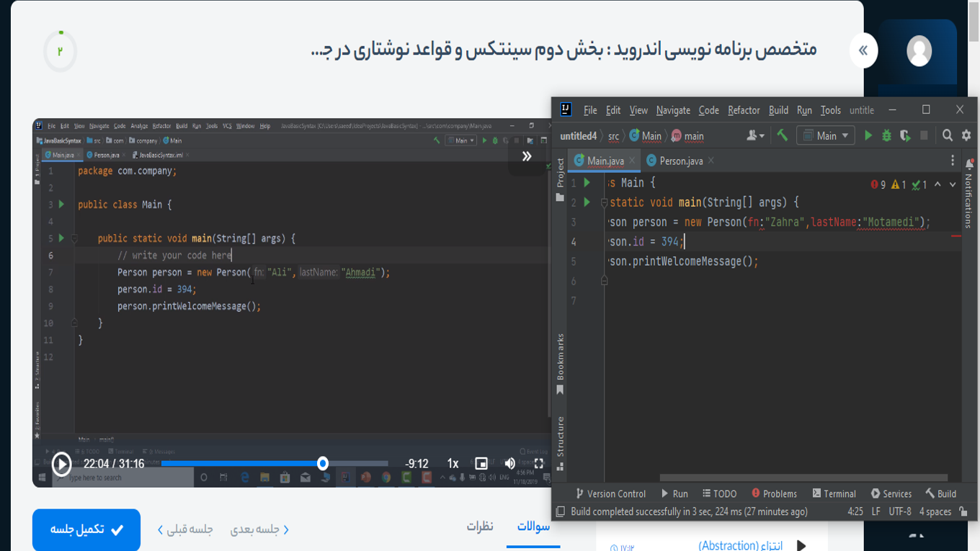The height and width of the screenshot is (551, 980).
Task: Open the Refactor menu
Action: tap(744, 110)
